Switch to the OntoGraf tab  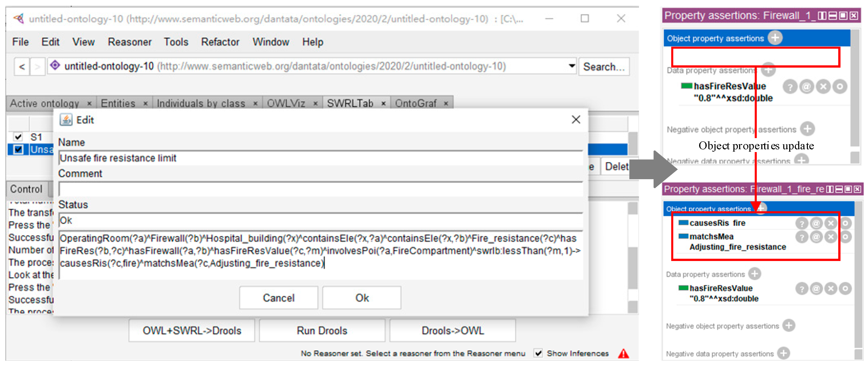pos(416,103)
